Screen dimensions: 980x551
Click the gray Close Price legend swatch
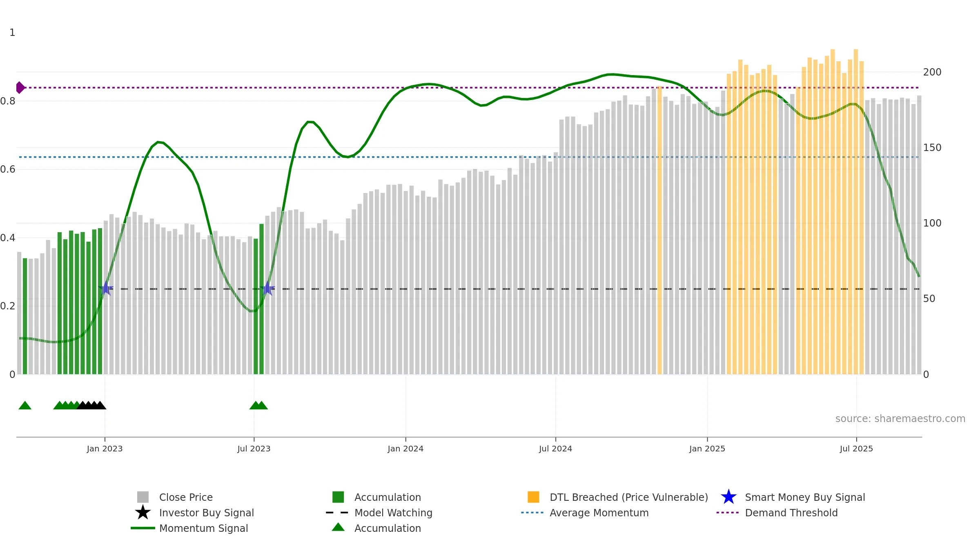pos(143,497)
